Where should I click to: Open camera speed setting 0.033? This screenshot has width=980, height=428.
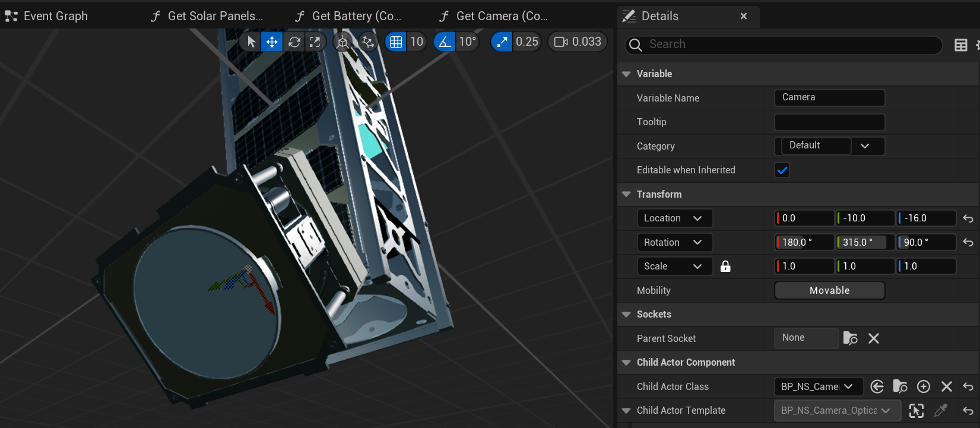tap(578, 42)
